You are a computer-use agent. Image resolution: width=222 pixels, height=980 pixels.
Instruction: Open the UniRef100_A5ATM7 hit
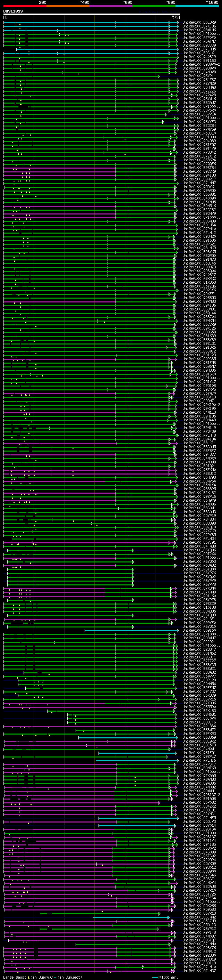pos(199,42)
